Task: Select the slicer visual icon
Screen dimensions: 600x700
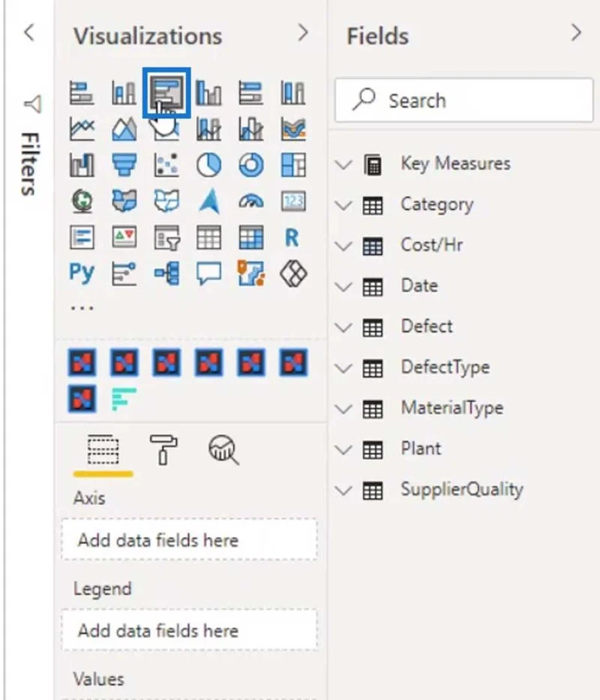Action: pos(166,238)
